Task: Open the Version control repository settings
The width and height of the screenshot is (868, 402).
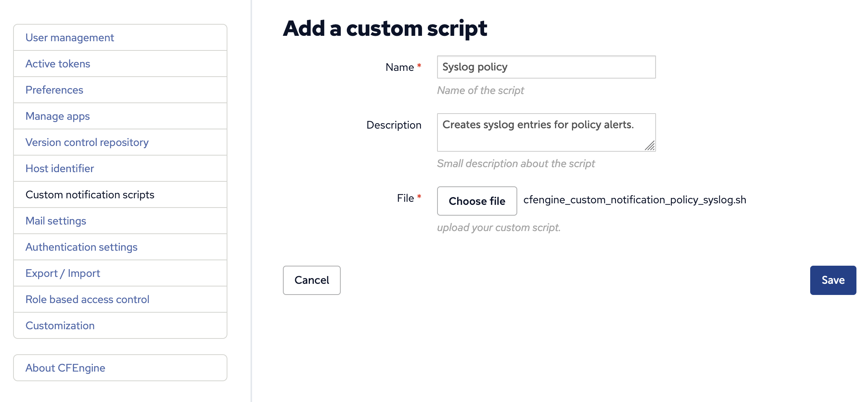Action: point(87,142)
